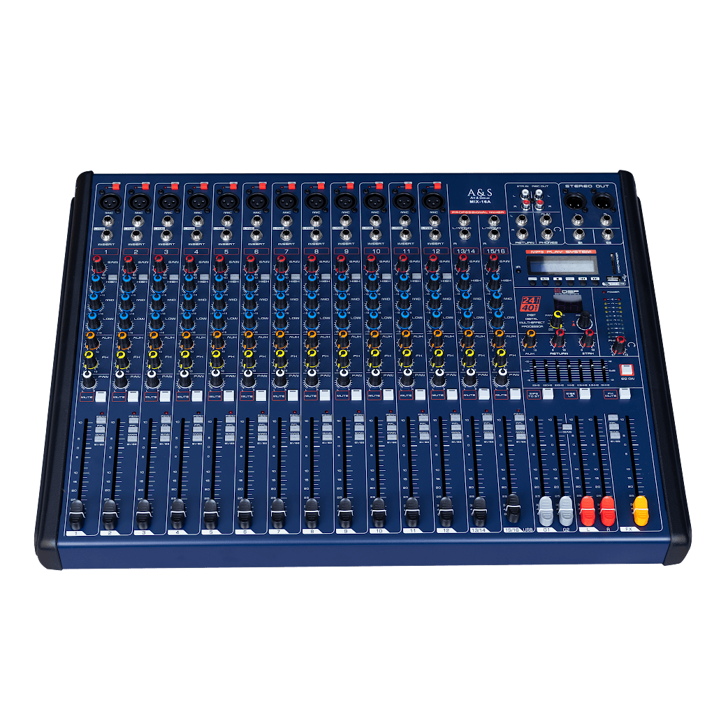Screen dimensions: 728x728
Task: Click the channel 5 orange AUX knob
Action: pyautogui.click(x=217, y=340)
